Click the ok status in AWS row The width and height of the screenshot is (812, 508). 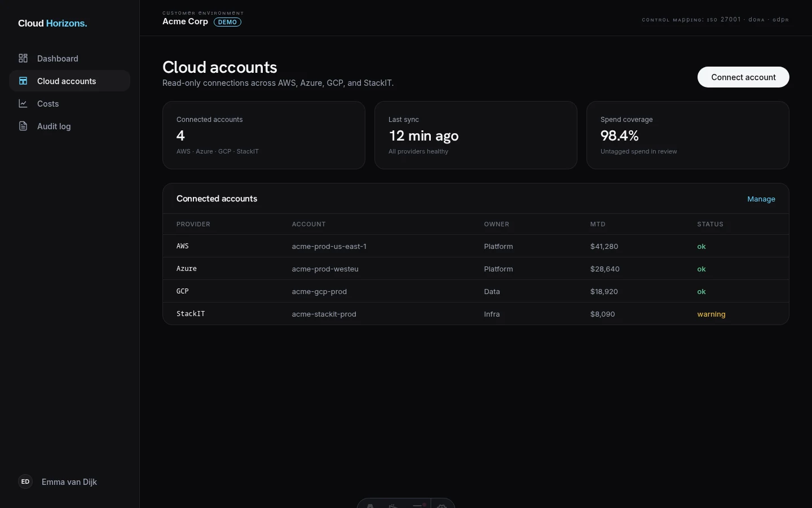point(701,246)
